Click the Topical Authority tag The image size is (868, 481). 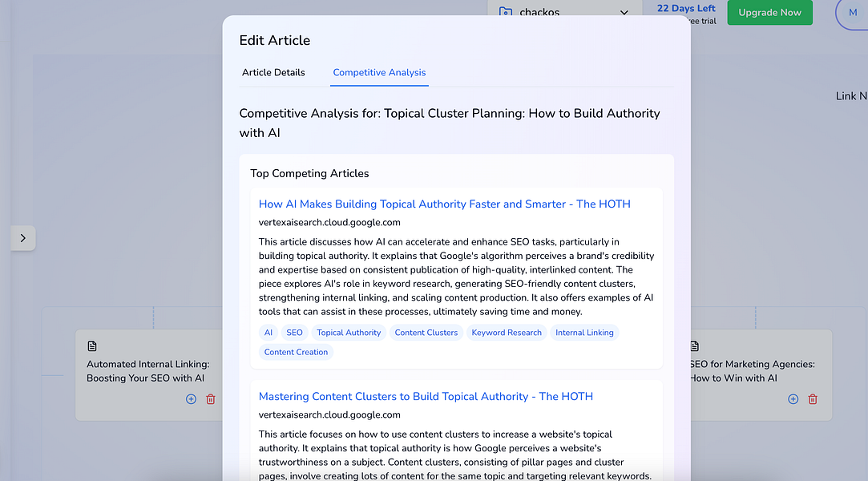[348, 333]
